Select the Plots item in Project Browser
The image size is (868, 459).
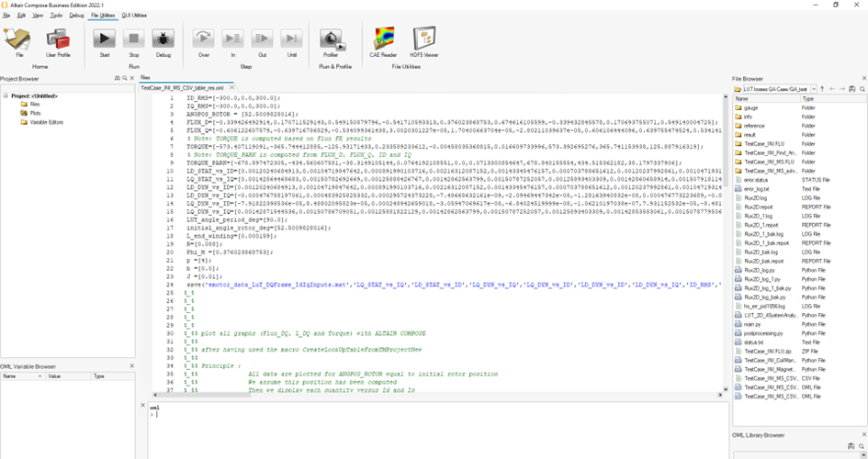coord(37,113)
